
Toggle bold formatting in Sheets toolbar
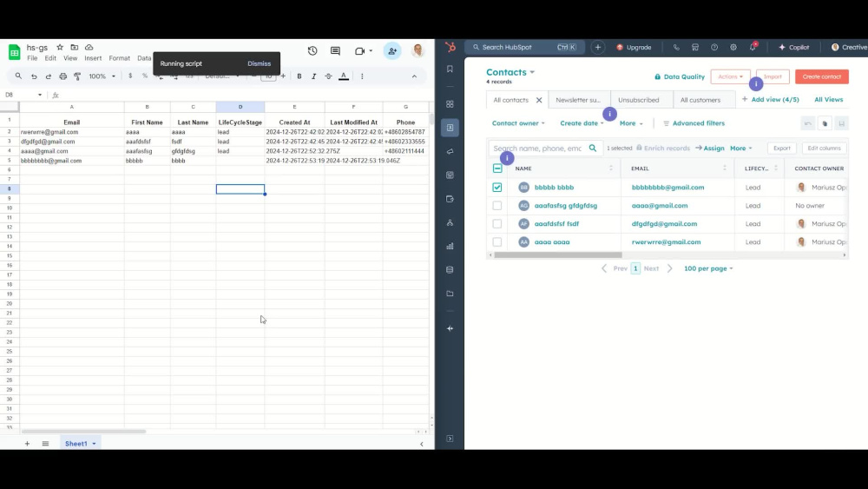point(299,76)
